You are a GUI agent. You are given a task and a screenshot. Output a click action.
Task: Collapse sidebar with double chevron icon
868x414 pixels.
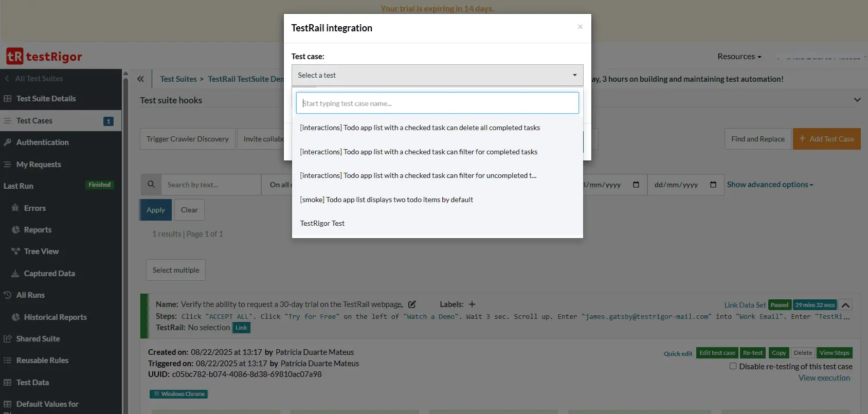click(140, 79)
